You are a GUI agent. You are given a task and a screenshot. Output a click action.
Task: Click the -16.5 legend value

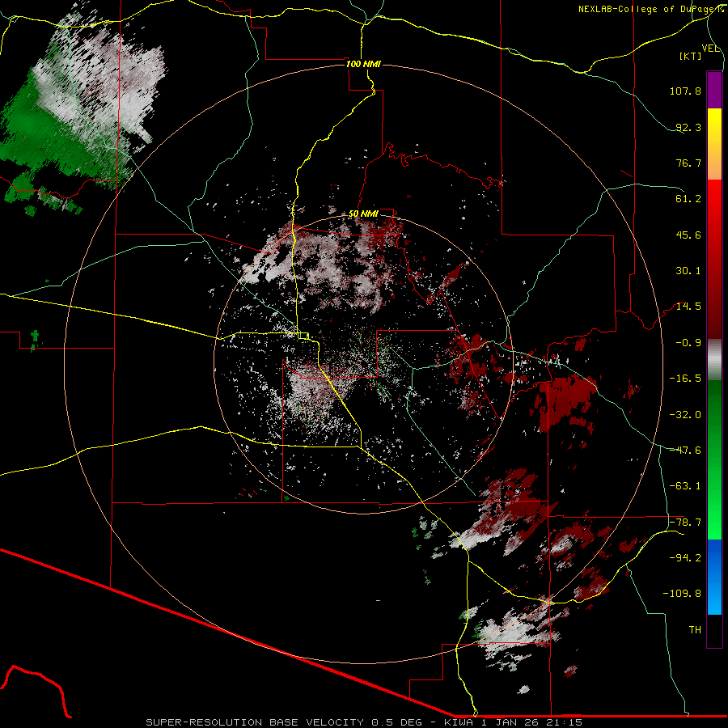685,379
